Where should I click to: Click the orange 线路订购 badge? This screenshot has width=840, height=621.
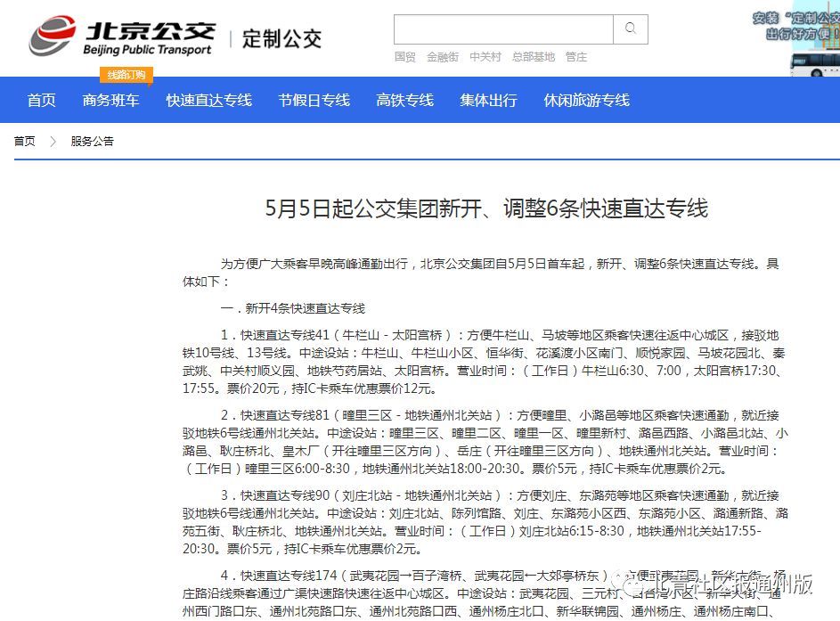[x=126, y=75]
